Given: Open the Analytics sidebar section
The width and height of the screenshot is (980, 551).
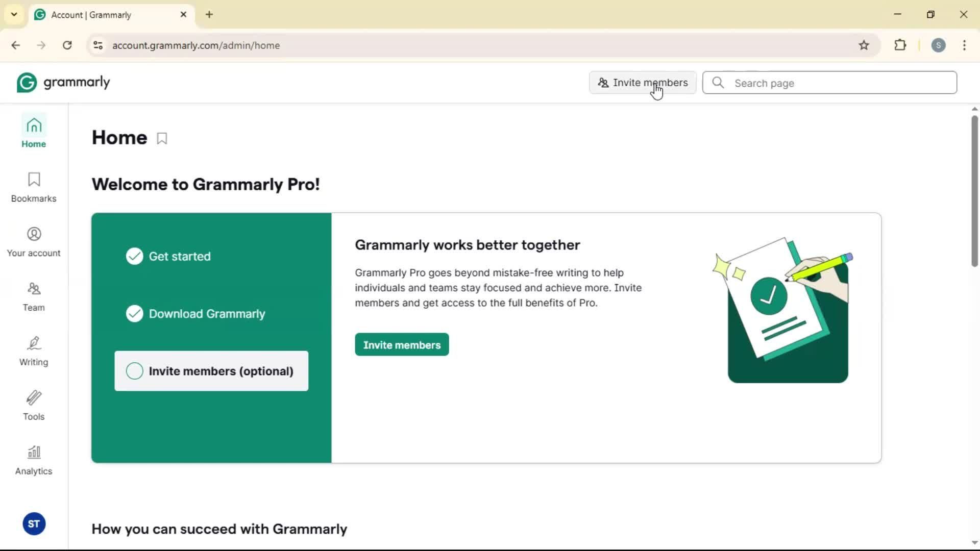Looking at the screenshot, I should pos(34,460).
